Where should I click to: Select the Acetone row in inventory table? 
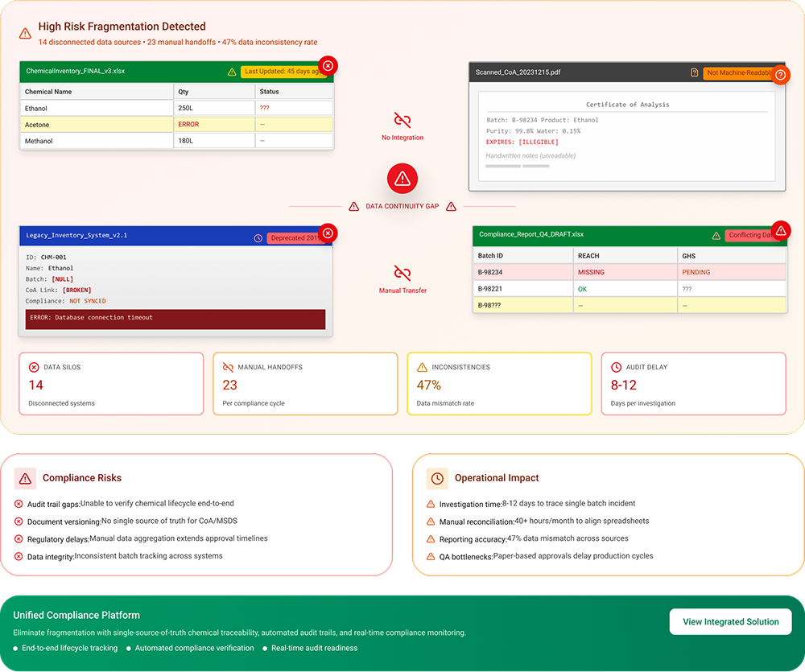point(176,125)
